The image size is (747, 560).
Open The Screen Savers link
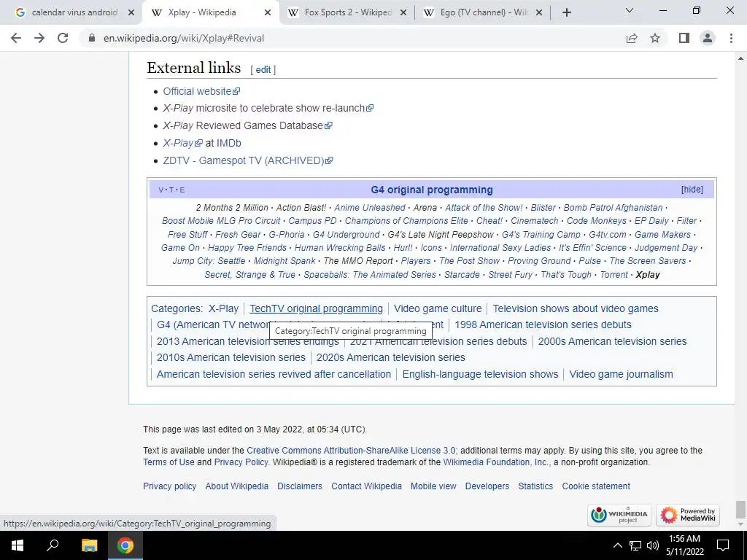click(648, 261)
